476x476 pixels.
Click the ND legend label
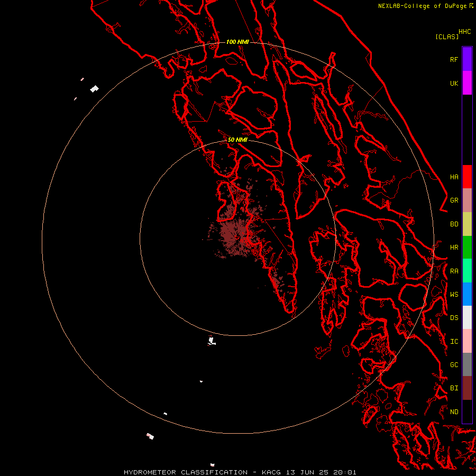(454, 412)
